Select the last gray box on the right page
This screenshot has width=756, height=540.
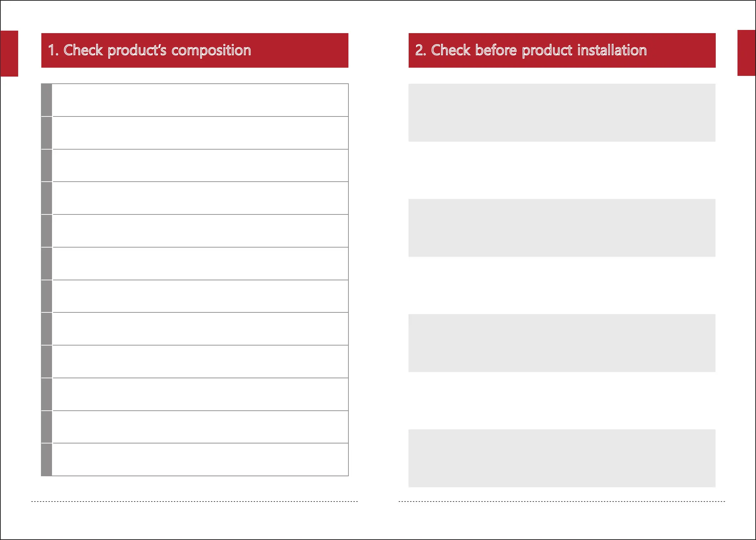(562, 458)
